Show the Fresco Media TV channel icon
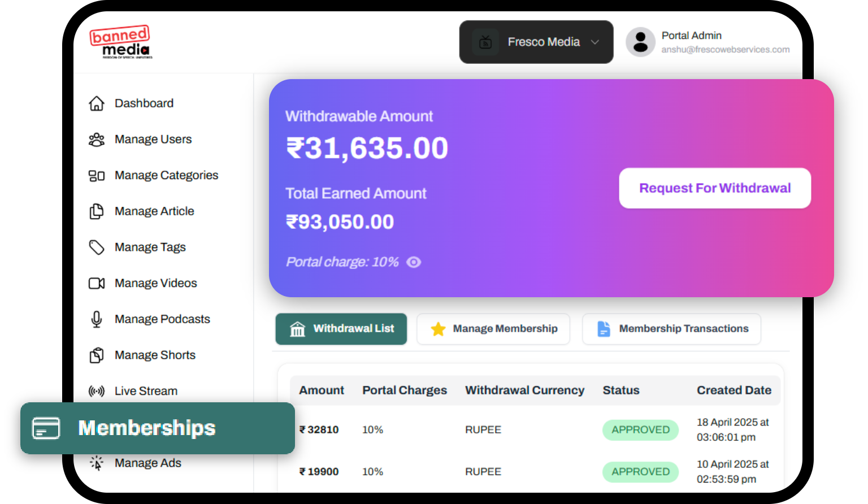The image size is (868, 504). [484, 42]
